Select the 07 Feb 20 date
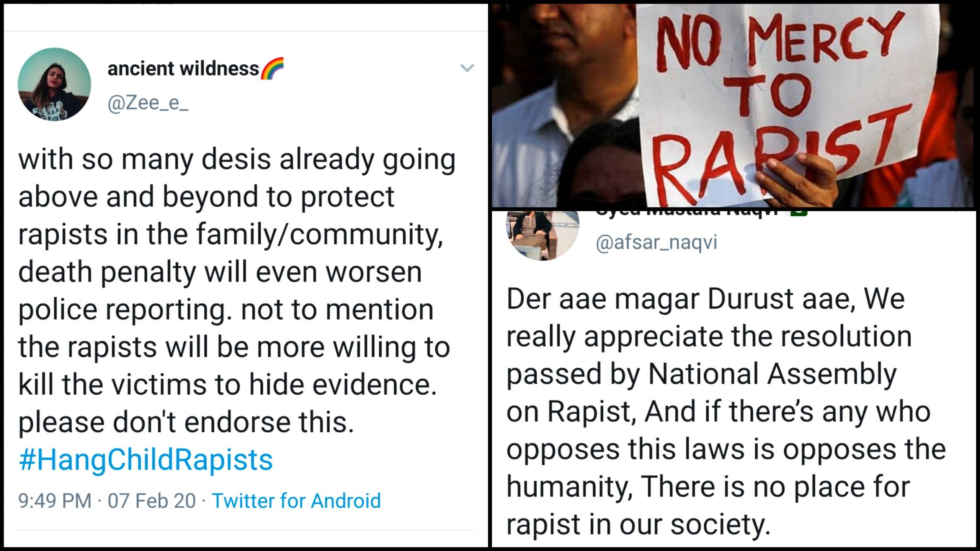 pyautogui.click(x=152, y=501)
